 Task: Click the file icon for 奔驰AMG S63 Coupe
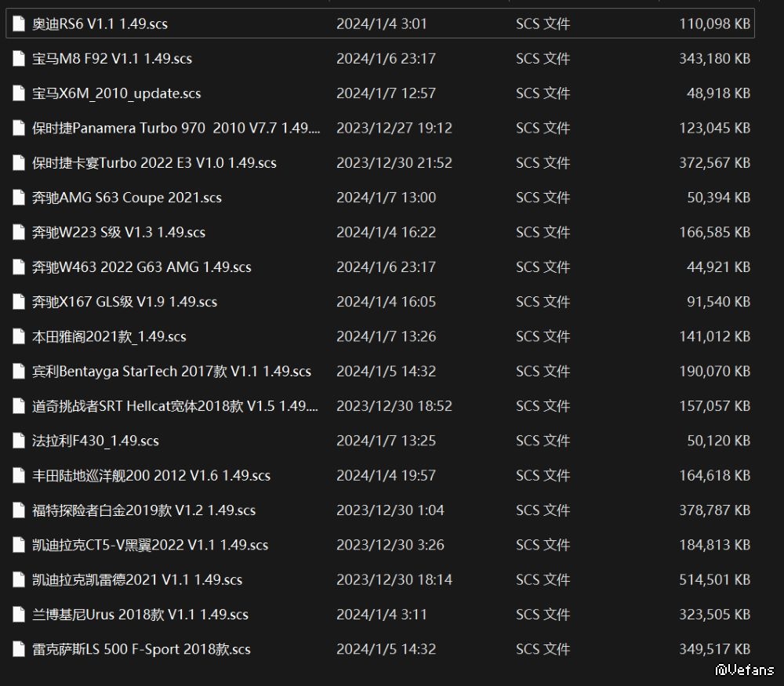coord(20,198)
